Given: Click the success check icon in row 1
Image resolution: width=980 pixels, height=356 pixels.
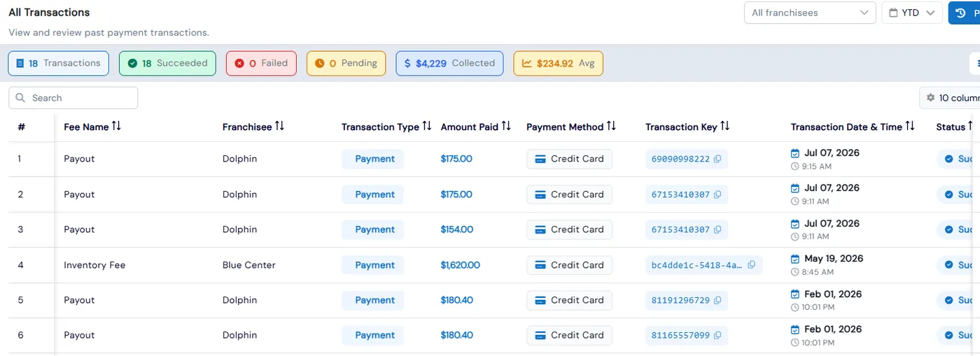Looking at the screenshot, I should (x=949, y=159).
